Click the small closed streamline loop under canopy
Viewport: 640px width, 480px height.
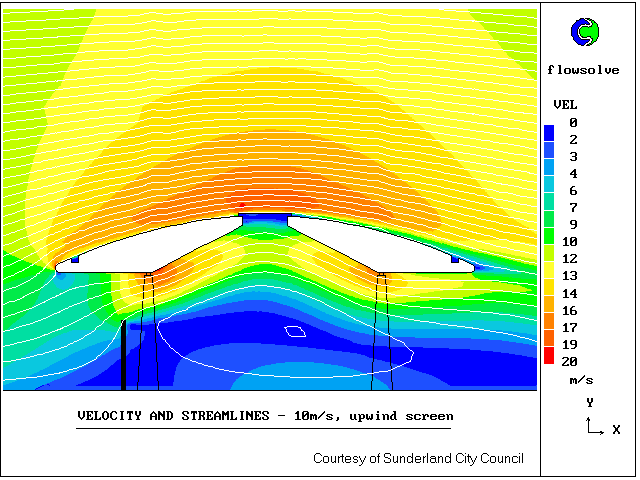[295, 331]
